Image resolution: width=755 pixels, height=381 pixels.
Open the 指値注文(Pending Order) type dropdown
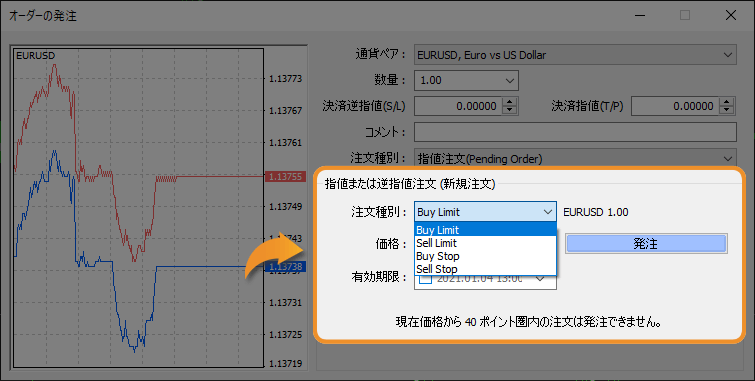coord(575,158)
